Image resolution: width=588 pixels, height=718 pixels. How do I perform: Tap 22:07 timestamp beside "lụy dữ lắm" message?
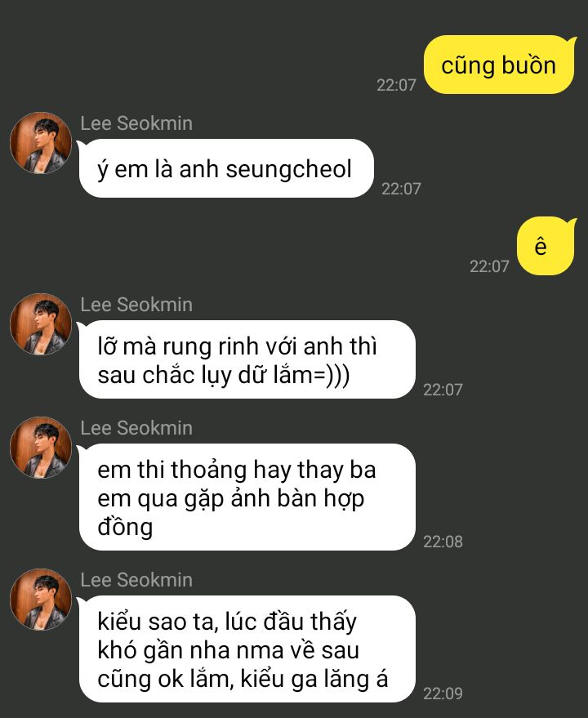443,390
